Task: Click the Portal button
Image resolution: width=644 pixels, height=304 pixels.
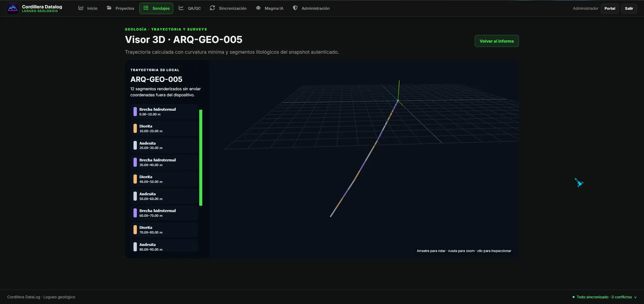Action: (609, 8)
